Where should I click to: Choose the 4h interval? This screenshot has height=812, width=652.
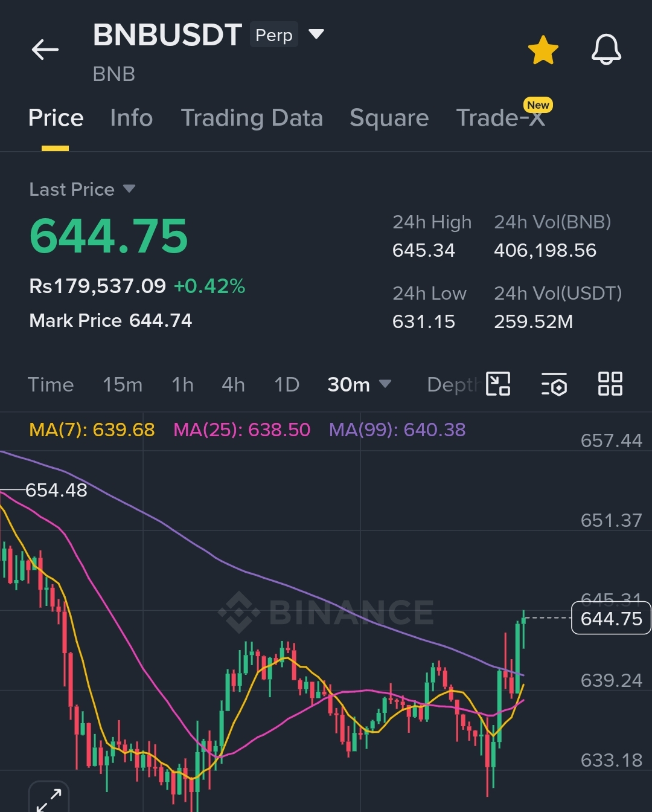[x=233, y=384]
